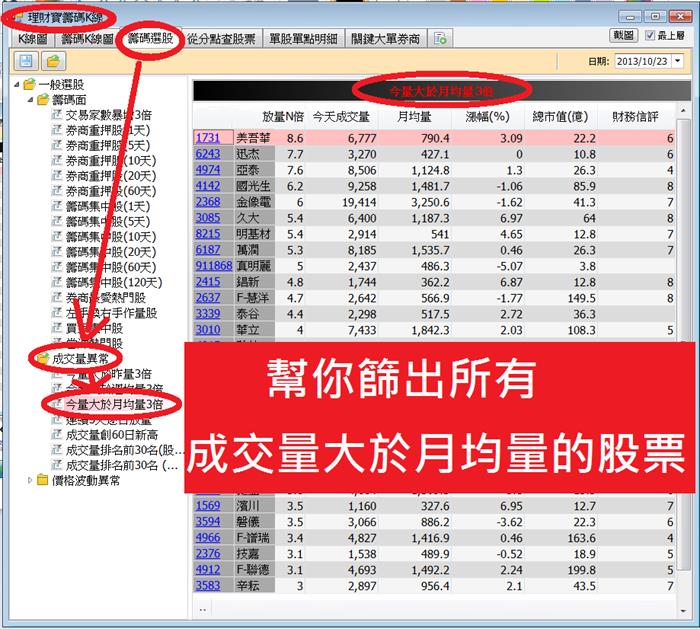The height and width of the screenshot is (629, 700).
Task: Click stock name 美吾華
Action: 253,138
